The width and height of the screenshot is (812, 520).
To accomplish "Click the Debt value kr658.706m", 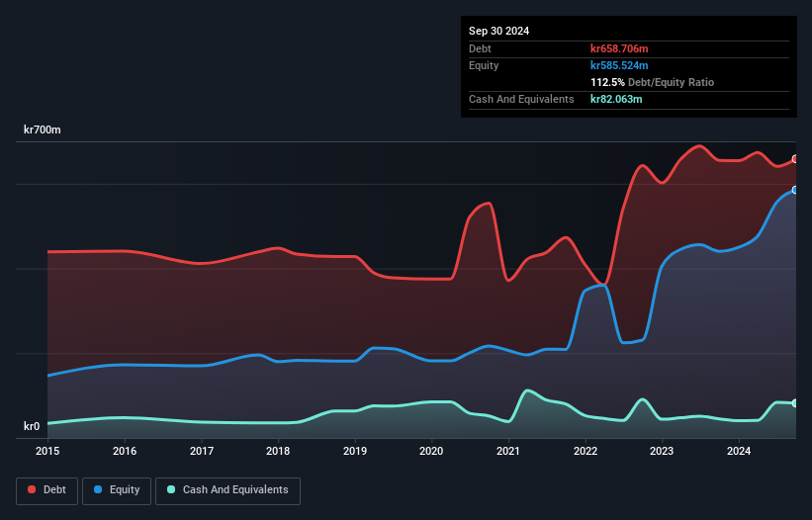I will [x=619, y=48].
